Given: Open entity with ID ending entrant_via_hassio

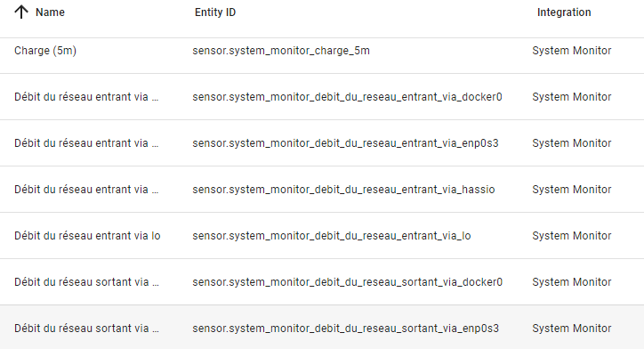Looking at the screenshot, I should point(343,190).
